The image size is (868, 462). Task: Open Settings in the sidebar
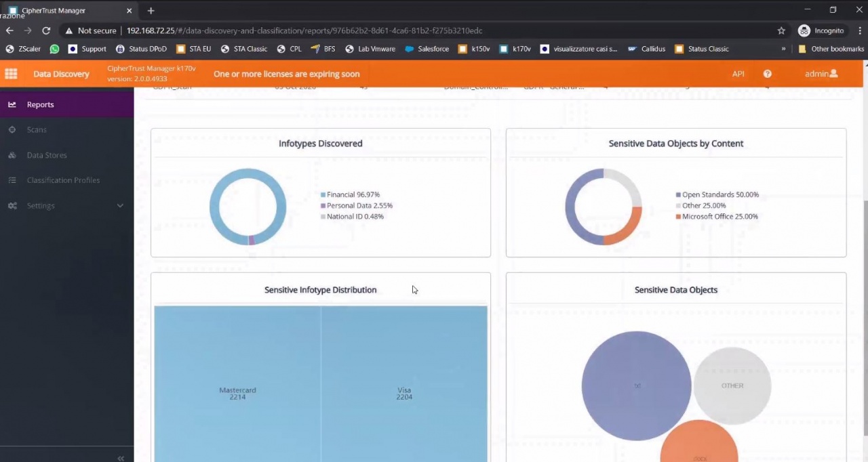point(66,205)
